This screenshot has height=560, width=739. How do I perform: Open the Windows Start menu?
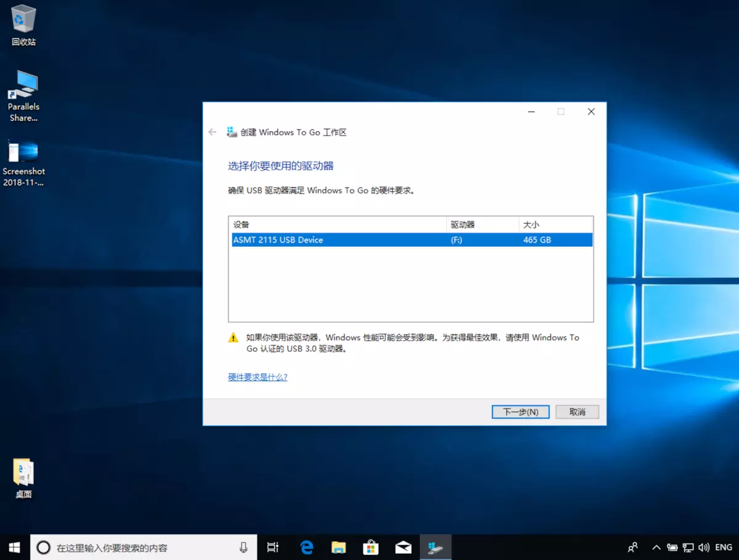[14, 547]
